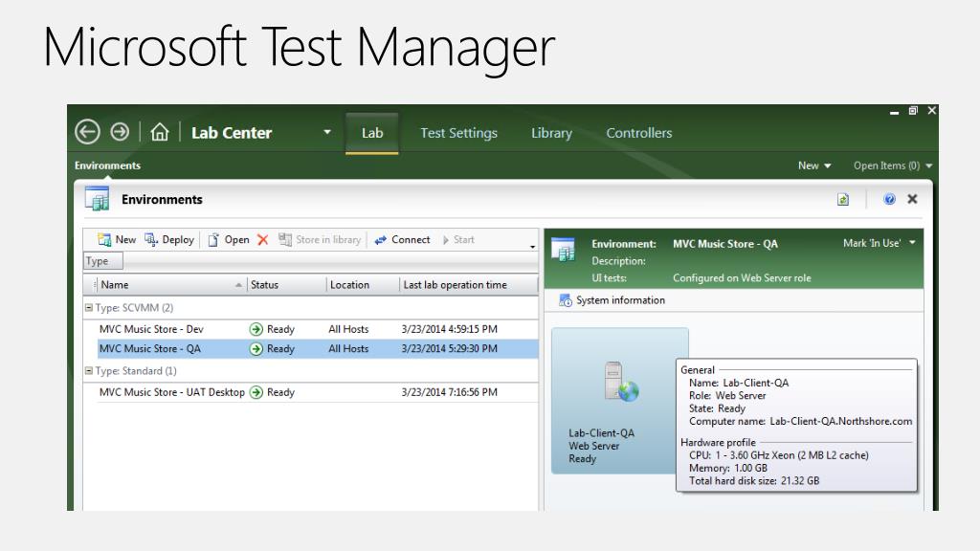Click the refresh icon in Environments header

tap(843, 199)
